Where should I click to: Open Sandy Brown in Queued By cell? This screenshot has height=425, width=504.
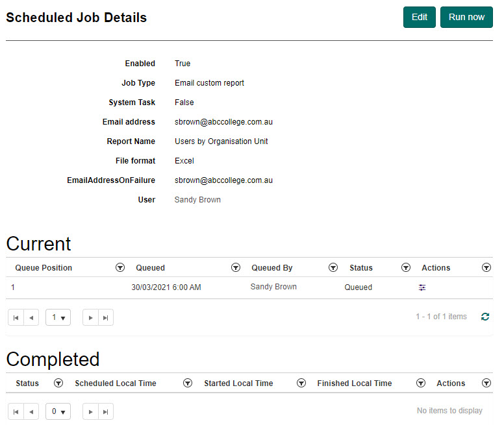[273, 287]
